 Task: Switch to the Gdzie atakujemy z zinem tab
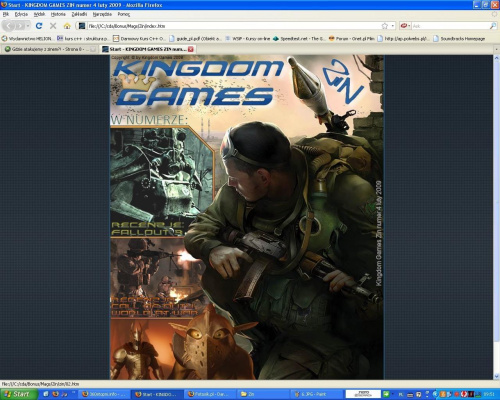point(49,49)
